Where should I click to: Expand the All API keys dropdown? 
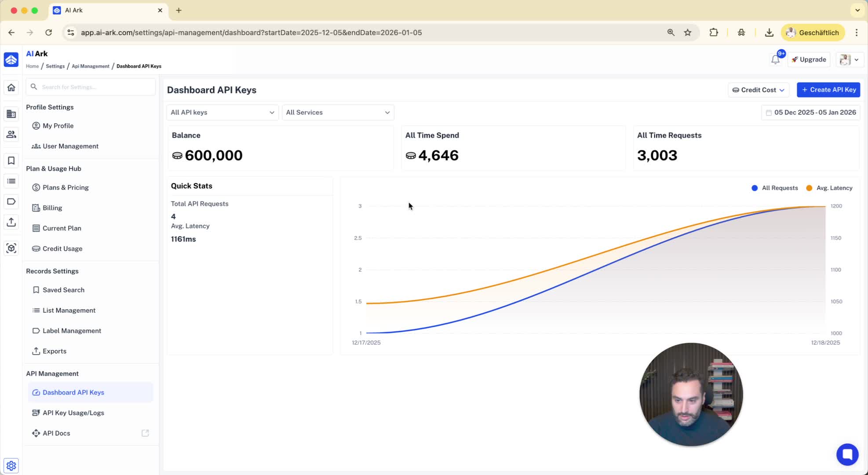[222, 113]
